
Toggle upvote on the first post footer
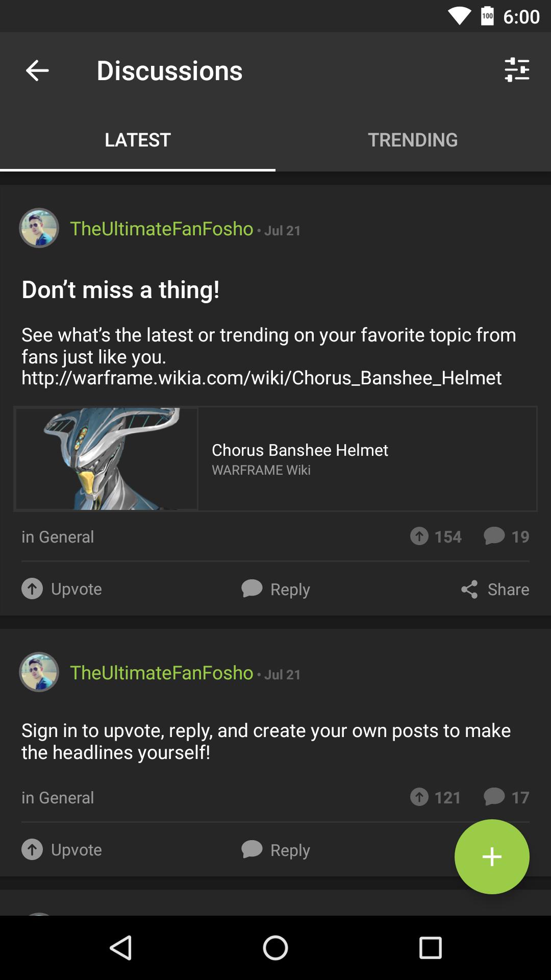tap(61, 589)
